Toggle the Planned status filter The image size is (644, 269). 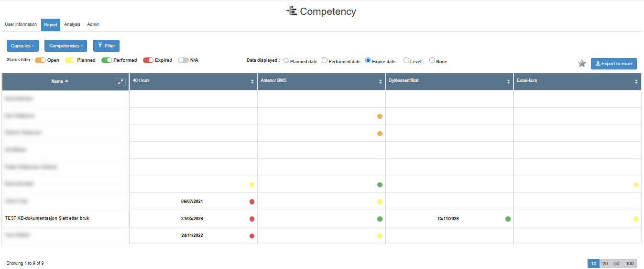coord(70,60)
